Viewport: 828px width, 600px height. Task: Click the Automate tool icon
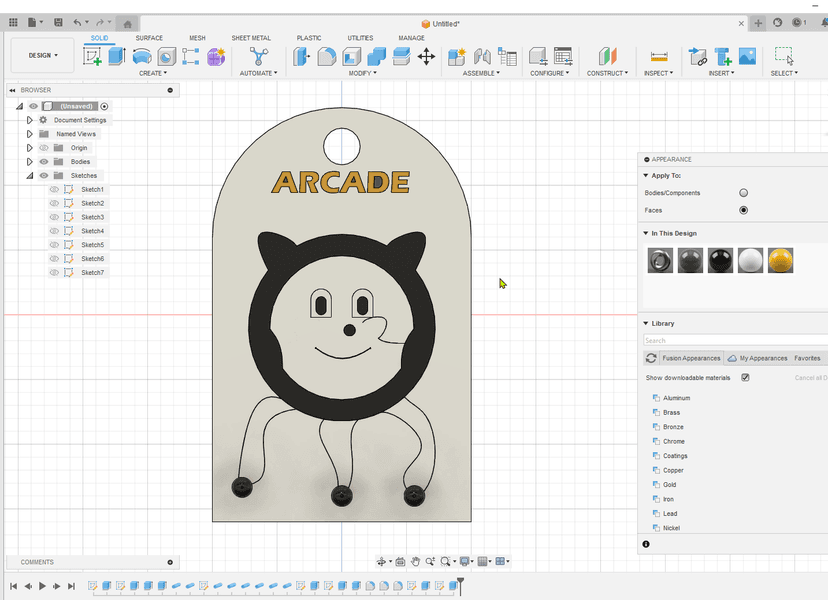click(259, 56)
